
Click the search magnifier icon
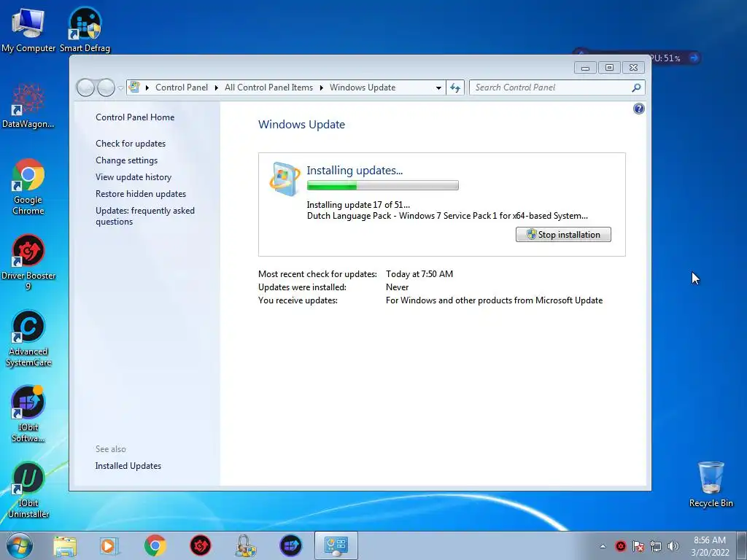(636, 87)
